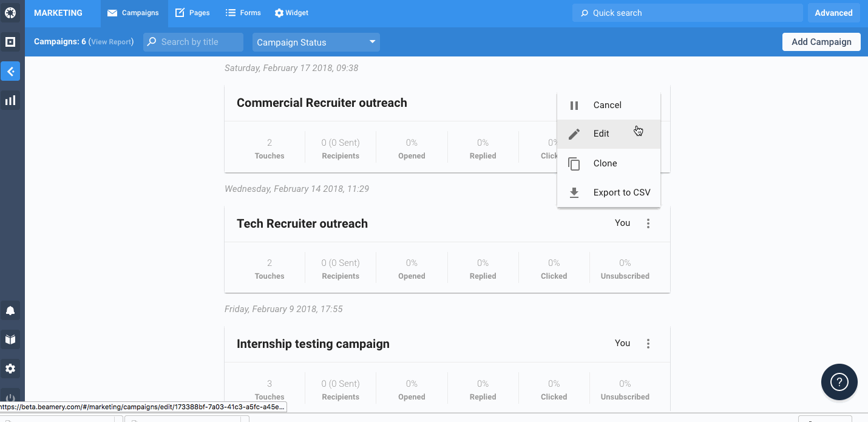Click Replied stat on Tech Recruiter outreach
The width and height of the screenshot is (868, 422).
(483, 269)
